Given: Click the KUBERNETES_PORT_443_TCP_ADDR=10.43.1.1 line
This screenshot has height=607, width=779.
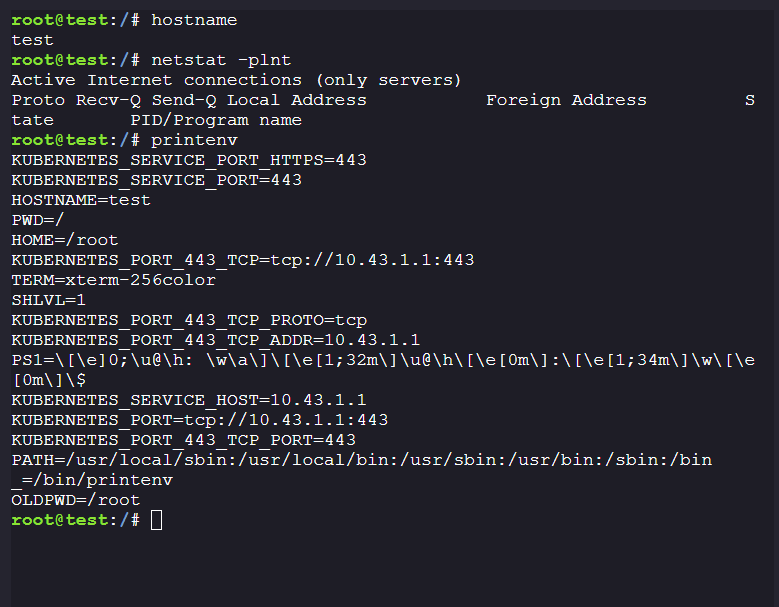Looking at the screenshot, I should click(215, 340).
